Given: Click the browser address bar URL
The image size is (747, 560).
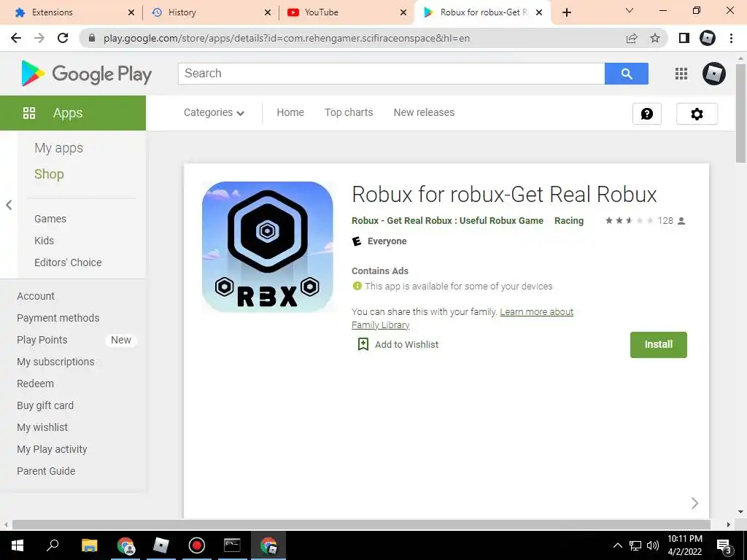Looking at the screenshot, I should tap(286, 38).
